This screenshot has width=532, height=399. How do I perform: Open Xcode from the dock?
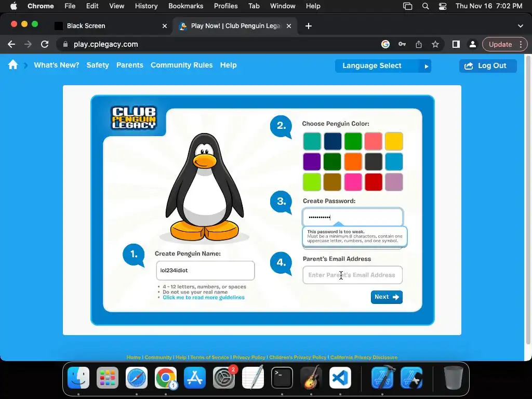pyautogui.click(x=382, y=378)
